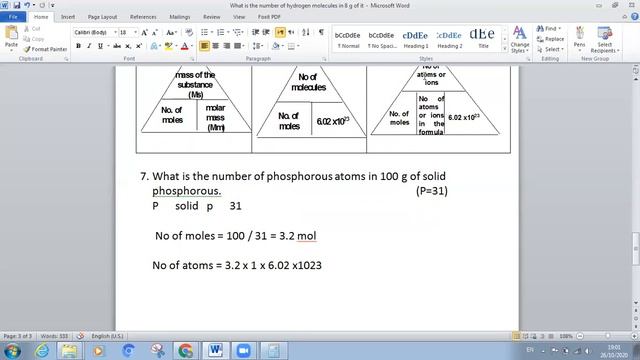Click the Format Painter tool
The image size is (640, 360).
45,49
